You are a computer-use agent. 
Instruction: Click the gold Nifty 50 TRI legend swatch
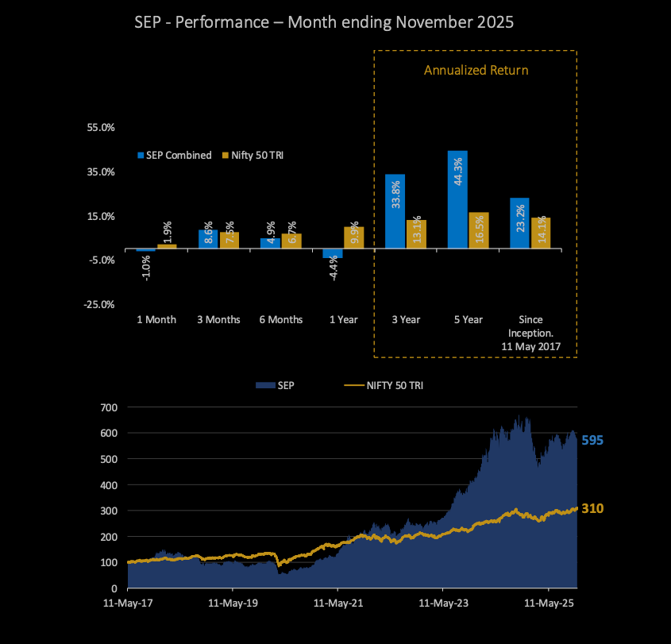tap(225, 156)
